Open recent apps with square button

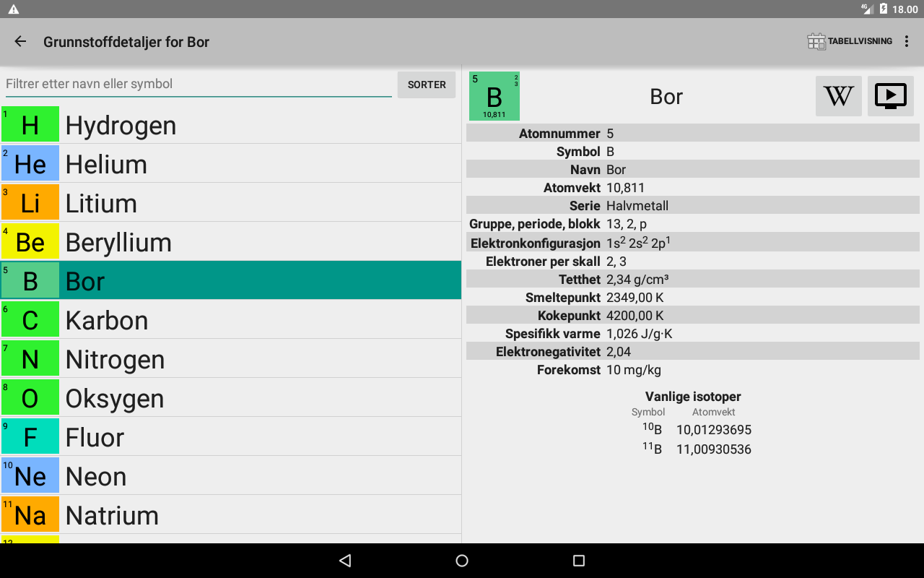click(578, 561)
